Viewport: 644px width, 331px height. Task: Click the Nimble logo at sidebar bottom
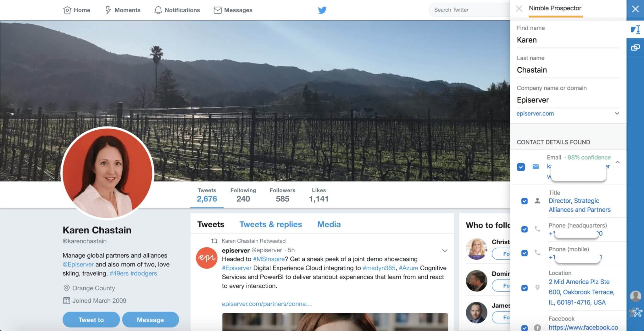[x=636, y=312]
